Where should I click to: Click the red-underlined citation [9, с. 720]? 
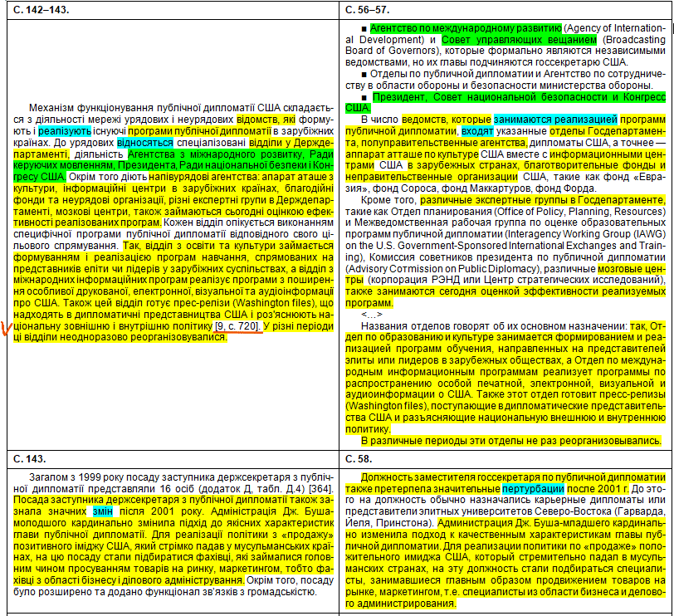tap(238, 326)
